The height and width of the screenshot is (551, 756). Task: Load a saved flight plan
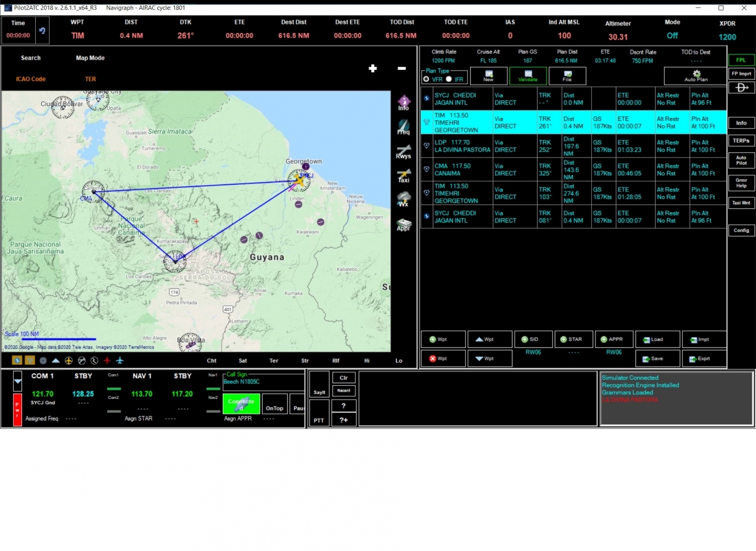657,339
